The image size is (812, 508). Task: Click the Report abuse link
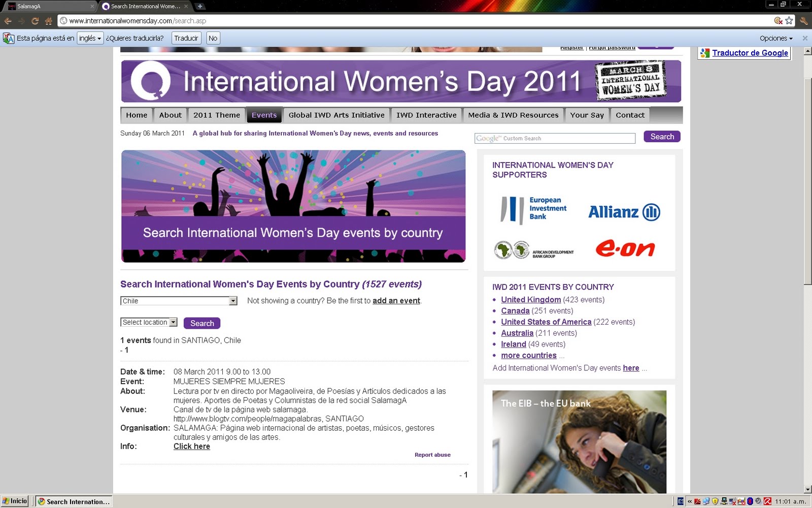coord(432,455)
